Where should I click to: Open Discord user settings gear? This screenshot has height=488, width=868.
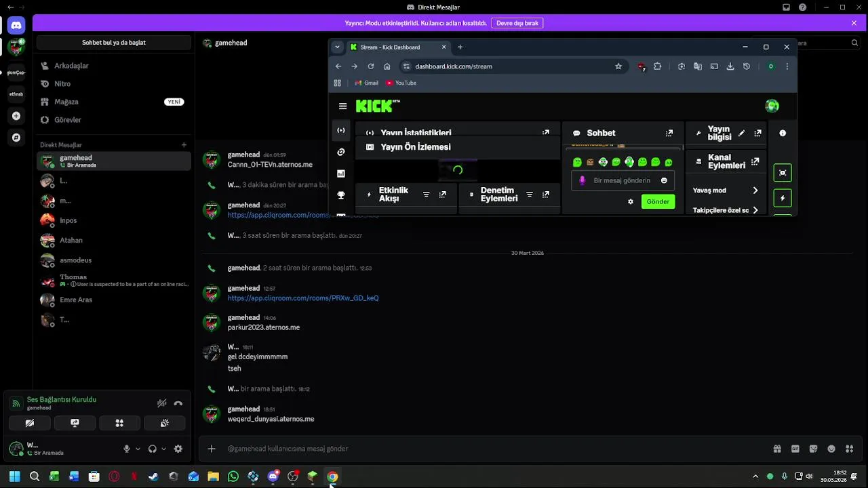click(178, 449)
